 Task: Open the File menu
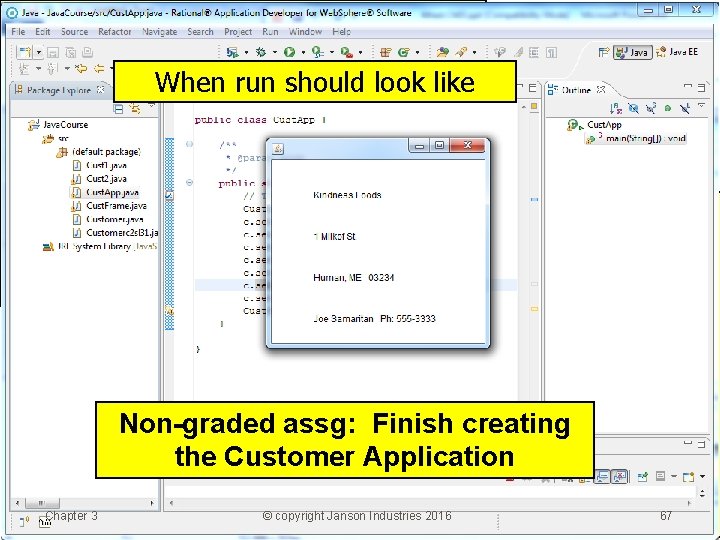[x=18, y=32]
